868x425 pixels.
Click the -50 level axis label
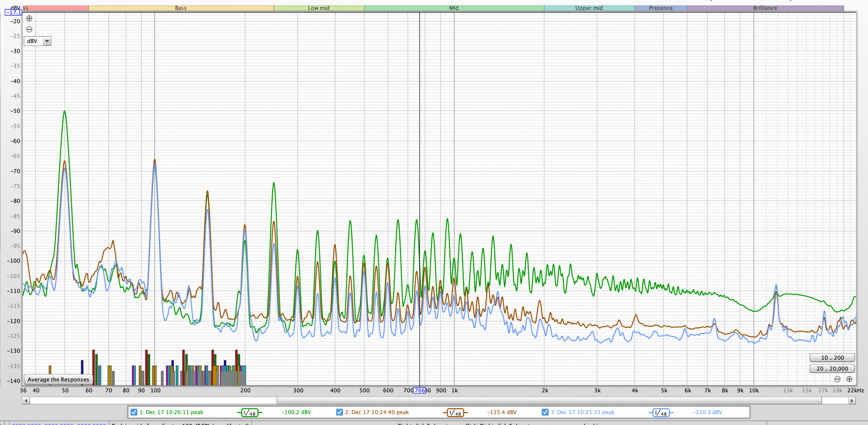[x=15, y=111]
